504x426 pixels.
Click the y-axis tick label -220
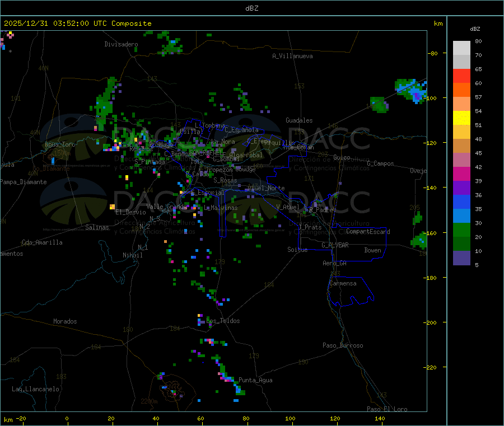pyautogui.click(x=431, y=367)
